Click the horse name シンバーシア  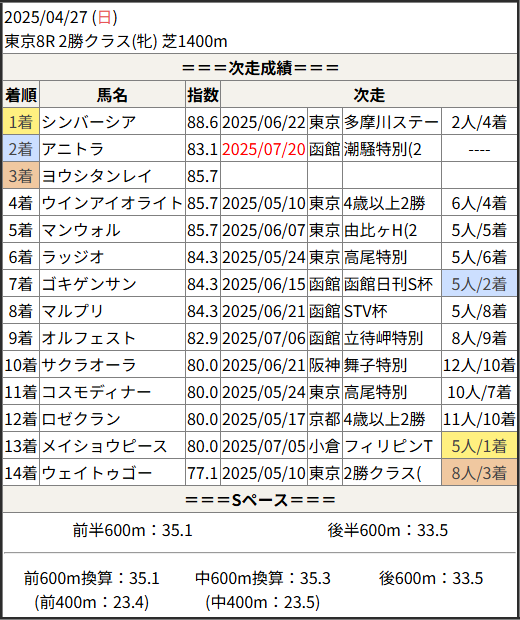coord(89,122)
